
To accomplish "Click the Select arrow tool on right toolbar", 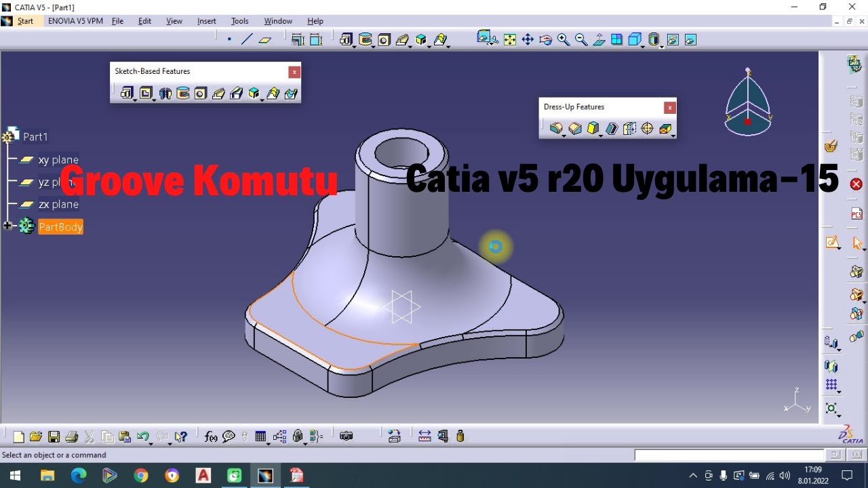I will [857, 243].
